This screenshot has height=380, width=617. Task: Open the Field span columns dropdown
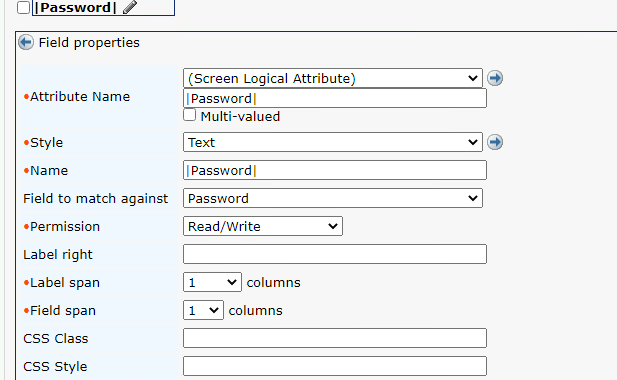pos(203,310)
